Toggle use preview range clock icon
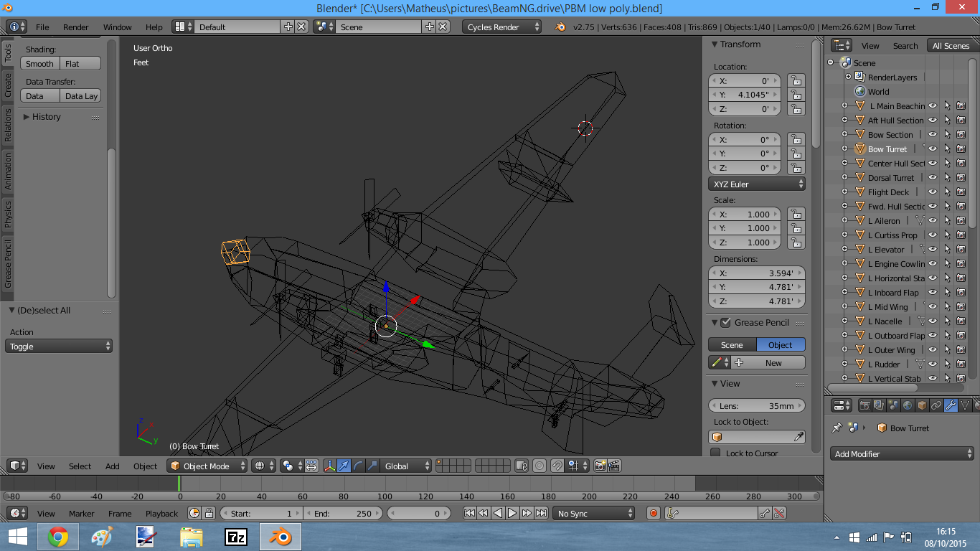Viewport: 980px width, 551px height. [194, 513]
